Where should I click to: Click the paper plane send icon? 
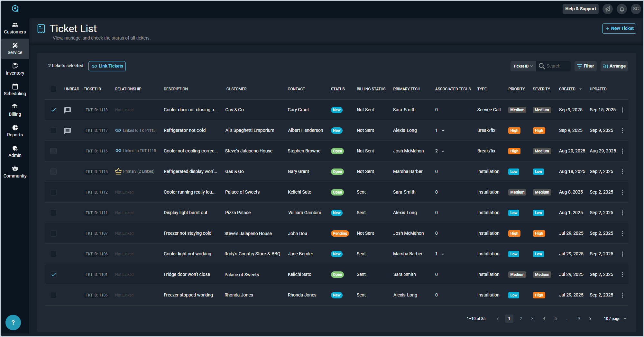[x=608, y=9]
